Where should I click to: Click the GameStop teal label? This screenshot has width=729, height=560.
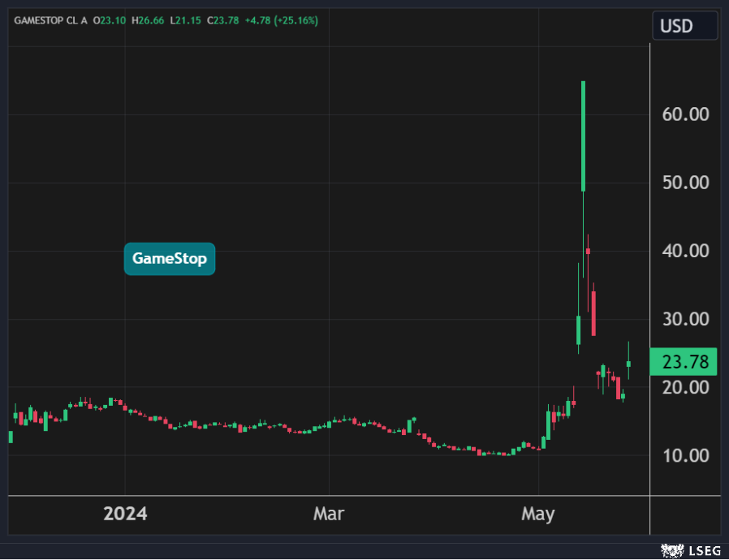click(x=170, y=259)
